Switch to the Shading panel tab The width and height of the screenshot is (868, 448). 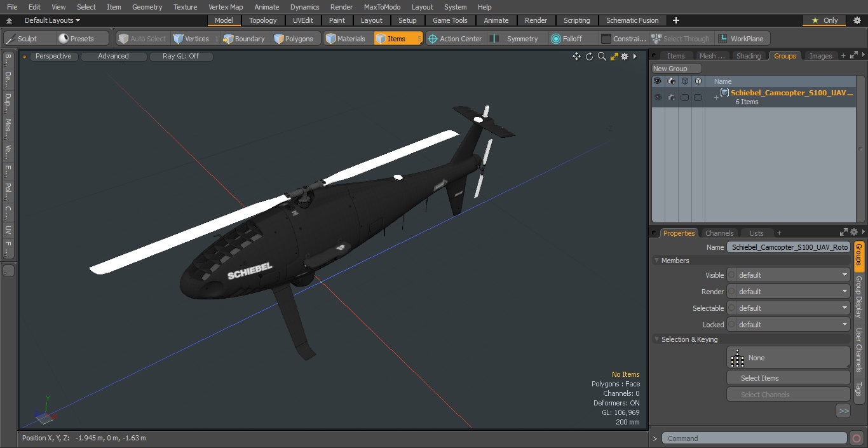tap(749, 56)
